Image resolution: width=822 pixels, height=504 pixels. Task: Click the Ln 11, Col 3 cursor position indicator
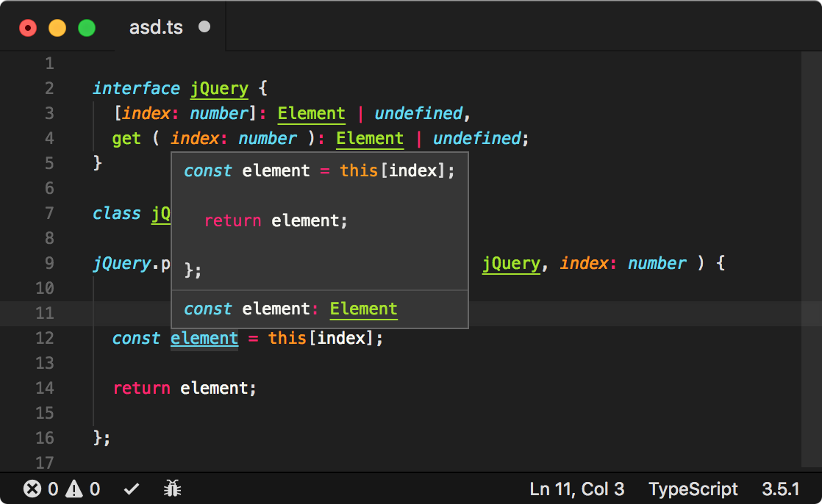coord(576,489)
